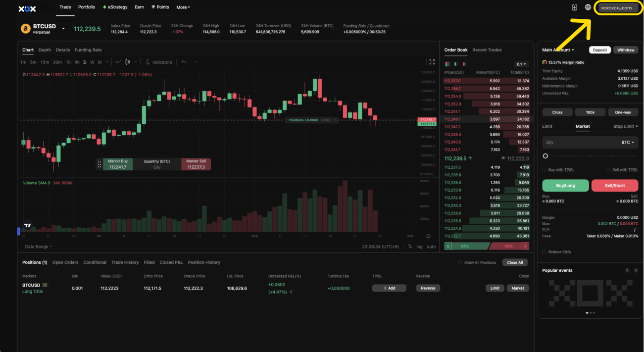Switch to the Recent Trades tab
This screenshot has width=644, height=352.
tap(487, 50)
